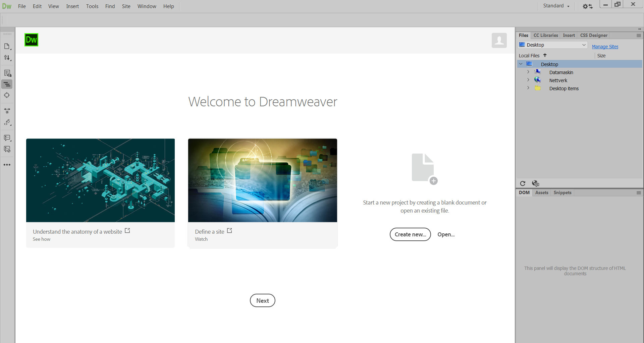Expand the Nettverk tree node
Image resolution: width=644 pixels, height=343 pixels.
(528, 80)
